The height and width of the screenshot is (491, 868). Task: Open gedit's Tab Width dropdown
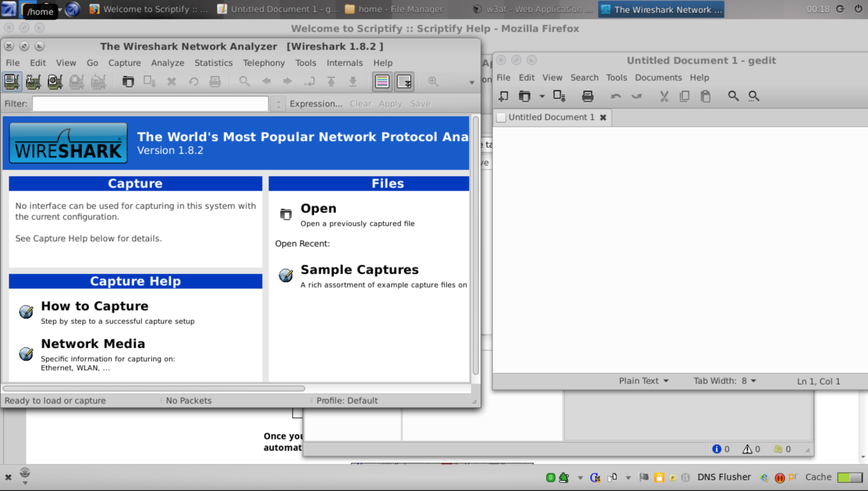point(725,381)
